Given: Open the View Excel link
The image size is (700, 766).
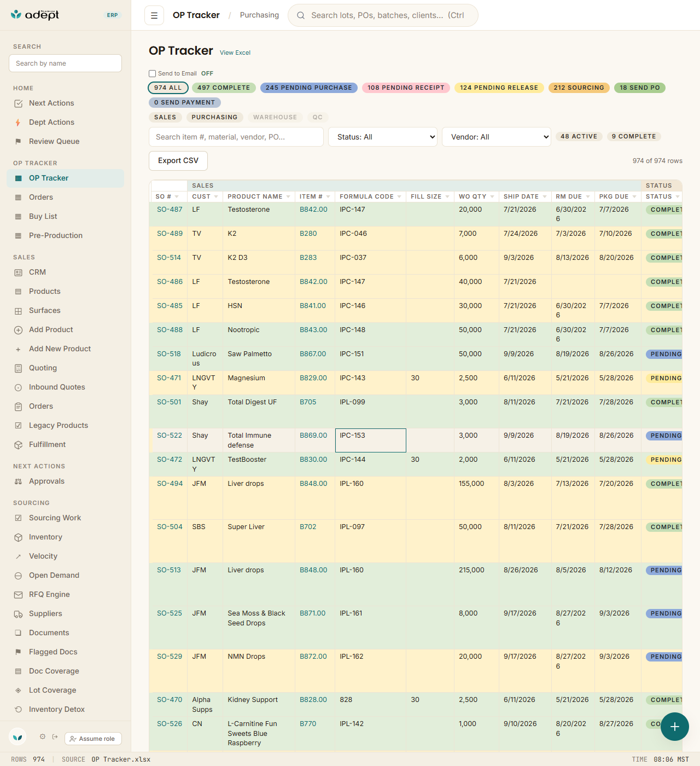Looking at the screenshot, I should [235, 53].
